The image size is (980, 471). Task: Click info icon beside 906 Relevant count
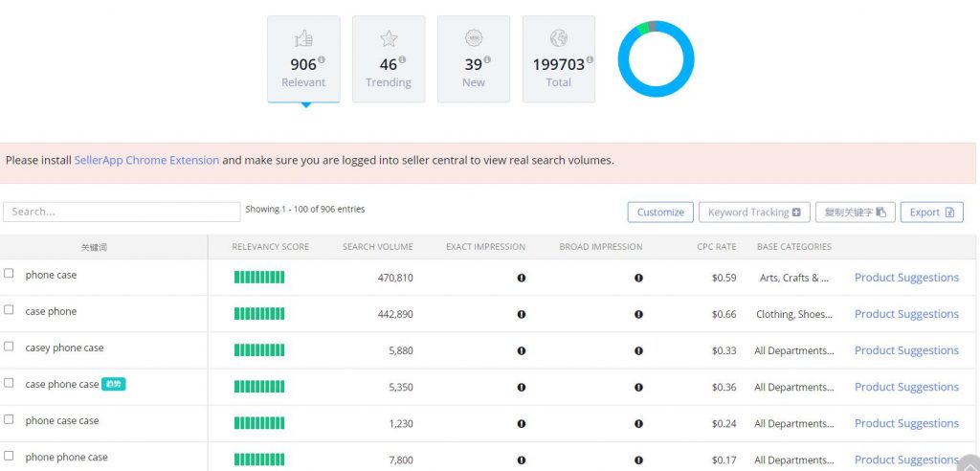click(x=322, y=60)
